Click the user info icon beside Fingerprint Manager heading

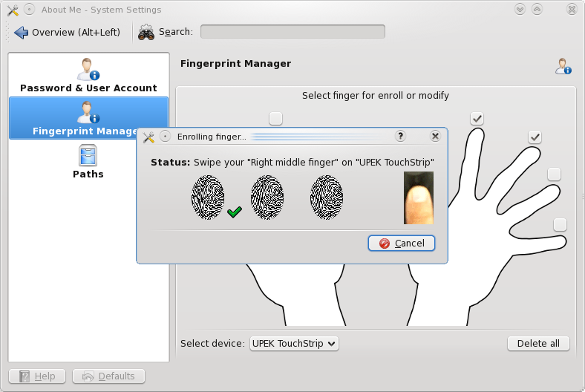click(563, 66)
